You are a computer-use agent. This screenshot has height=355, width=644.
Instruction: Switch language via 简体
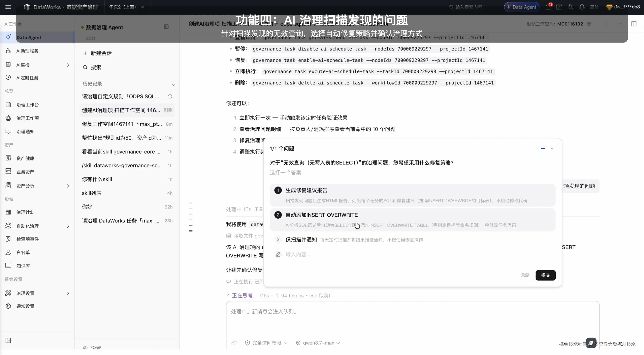(x=594, y=7)
